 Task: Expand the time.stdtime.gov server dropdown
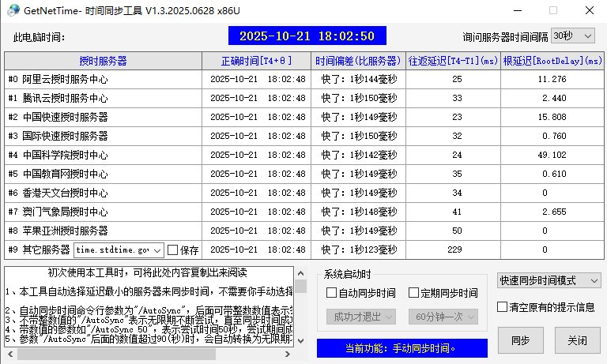tap(156, 250)
